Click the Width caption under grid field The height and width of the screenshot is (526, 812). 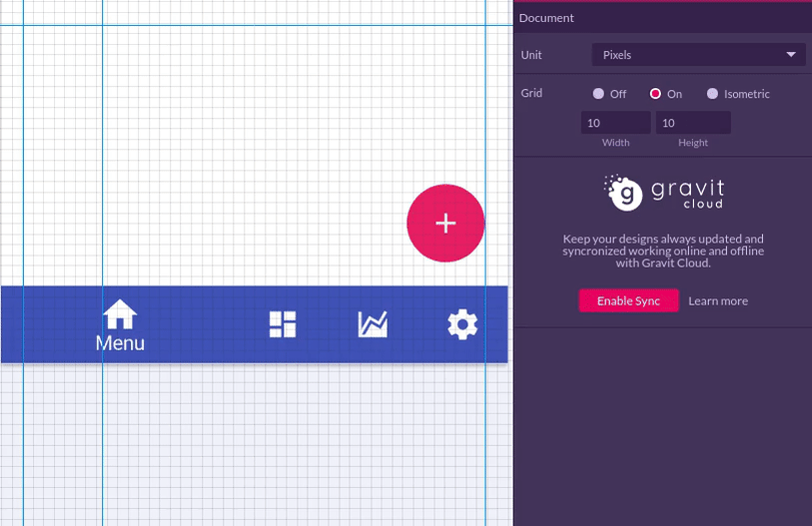pyautogui.click(x=615, y=143)
